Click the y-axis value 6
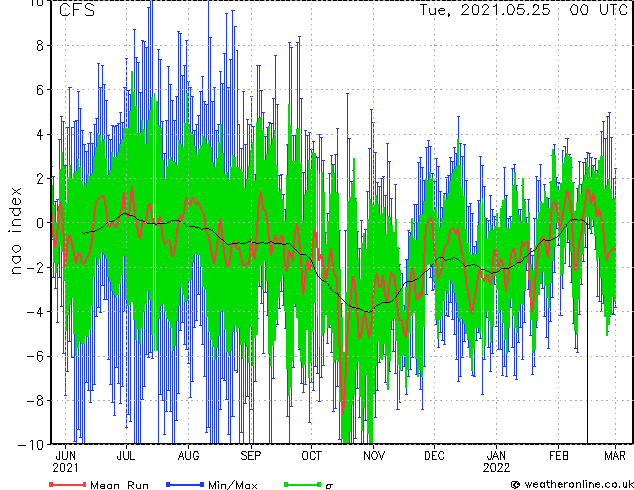This screenshot has width=634, height=490. 40,90
